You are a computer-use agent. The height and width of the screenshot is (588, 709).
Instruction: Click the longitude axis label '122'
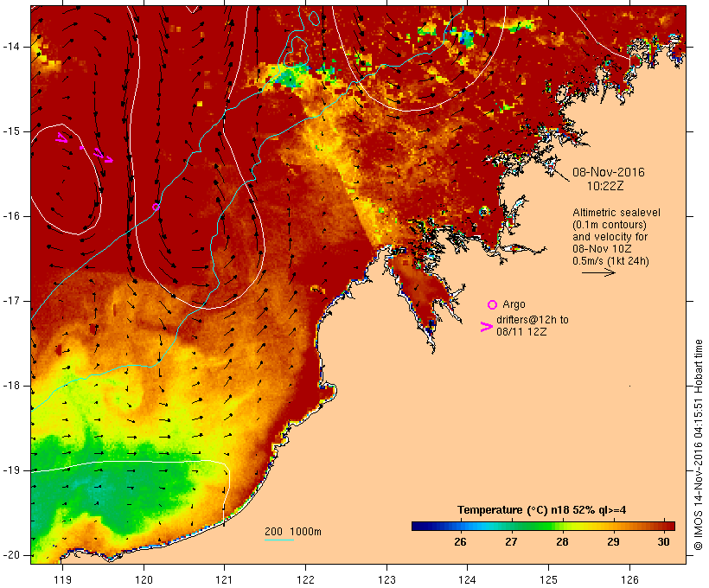click(x=306, y=580)
